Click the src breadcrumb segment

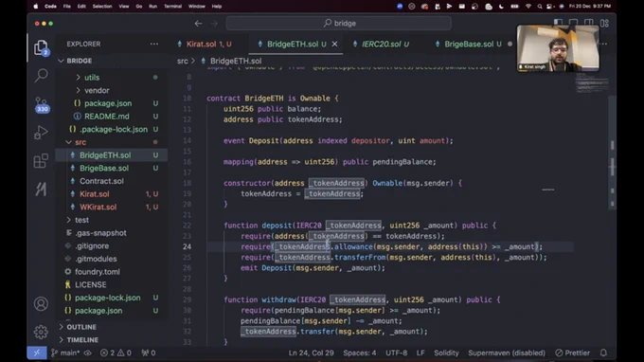183,61
